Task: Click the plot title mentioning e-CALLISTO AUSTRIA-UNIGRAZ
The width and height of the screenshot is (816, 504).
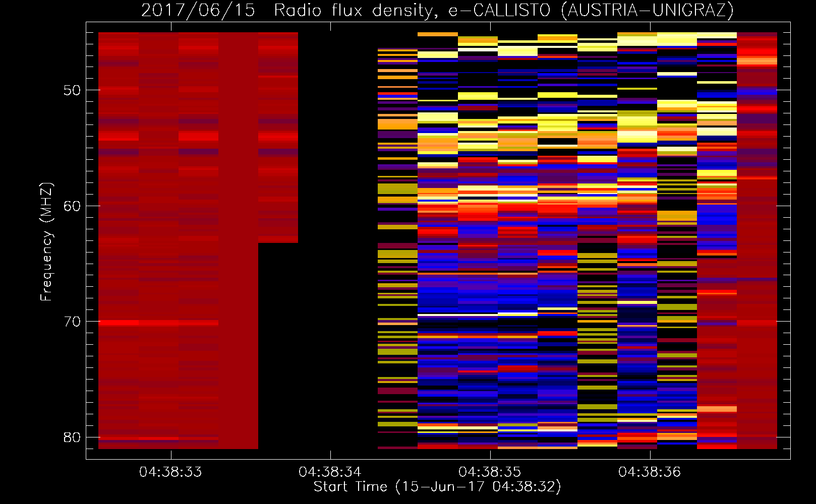Action: (437, 10)
